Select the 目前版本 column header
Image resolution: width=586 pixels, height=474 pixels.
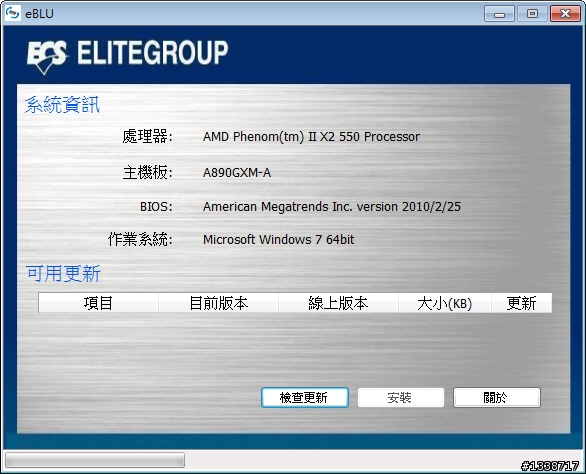click(218, 303)
